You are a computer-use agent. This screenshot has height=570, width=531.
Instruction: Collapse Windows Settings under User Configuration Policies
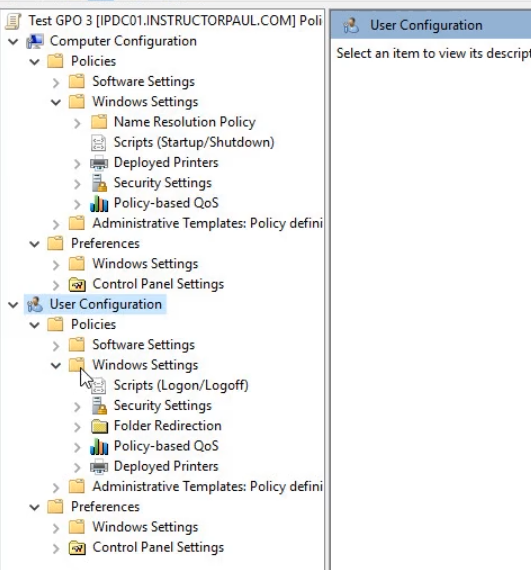56,365
